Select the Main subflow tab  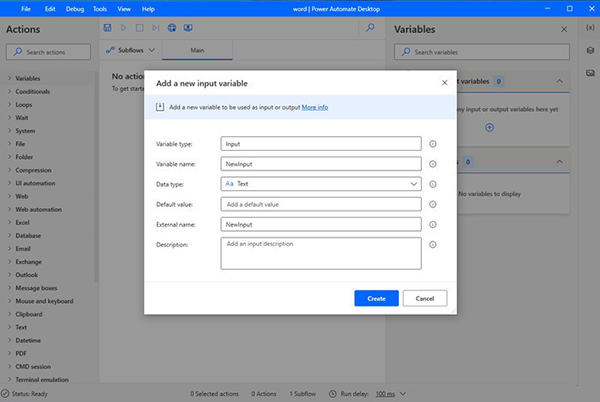(197, 49)
